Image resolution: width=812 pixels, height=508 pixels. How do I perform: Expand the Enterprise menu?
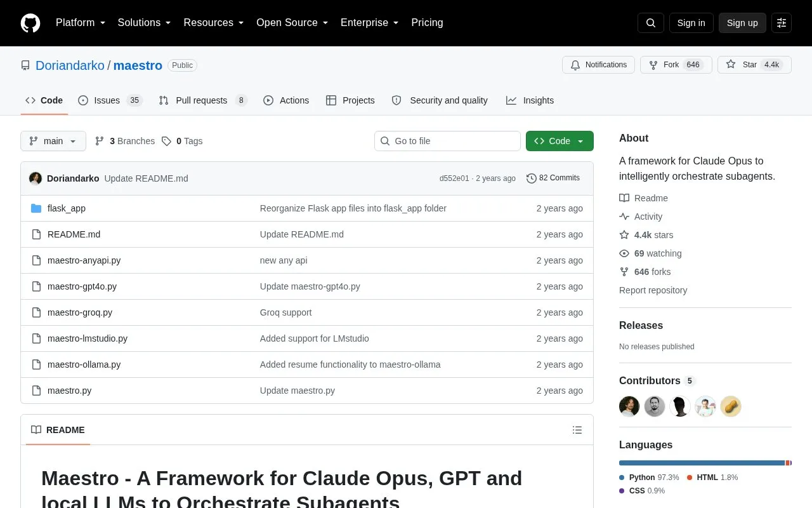coord(370,23)
